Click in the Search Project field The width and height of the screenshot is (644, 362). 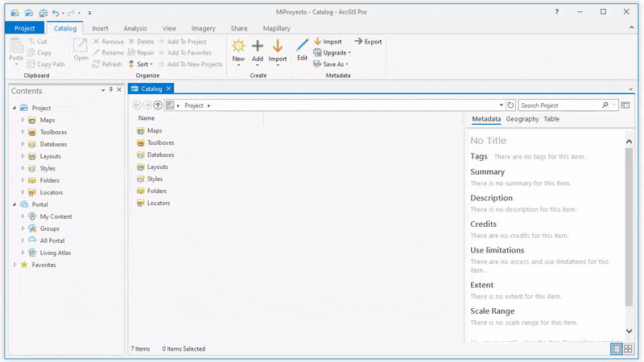pos(559,105)
